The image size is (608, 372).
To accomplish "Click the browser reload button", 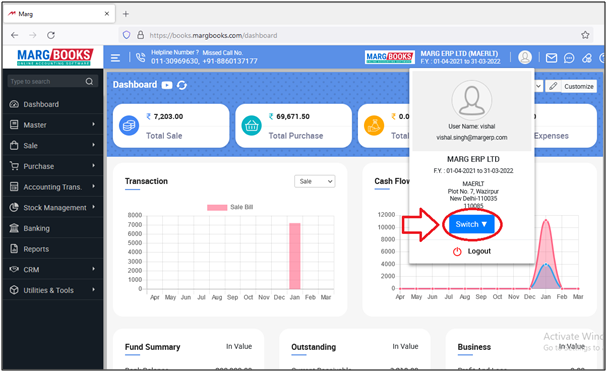I will pyautogui.click(x=51, y=35).
